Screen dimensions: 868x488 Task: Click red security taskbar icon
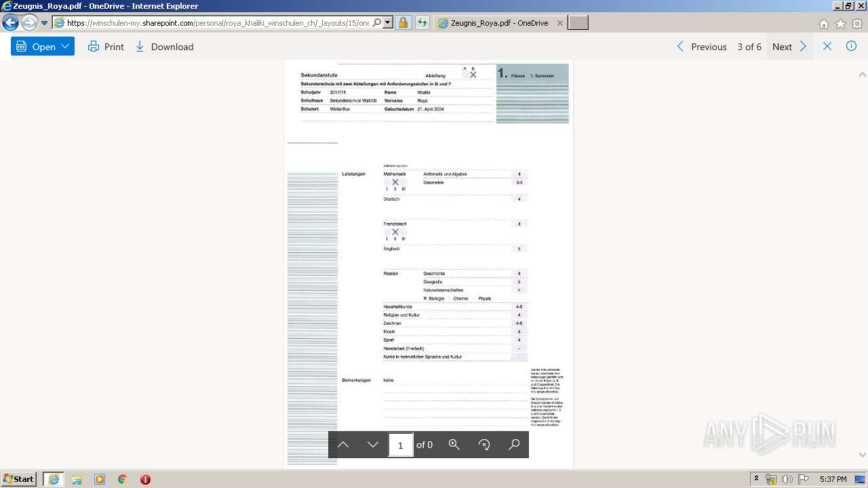pos(145,479)
